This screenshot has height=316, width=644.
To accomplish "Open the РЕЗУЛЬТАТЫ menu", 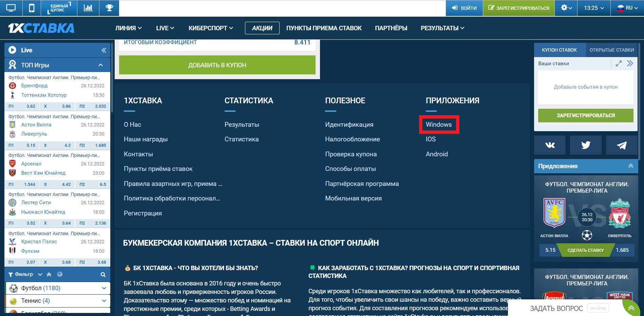I will (x=442, y=28).
